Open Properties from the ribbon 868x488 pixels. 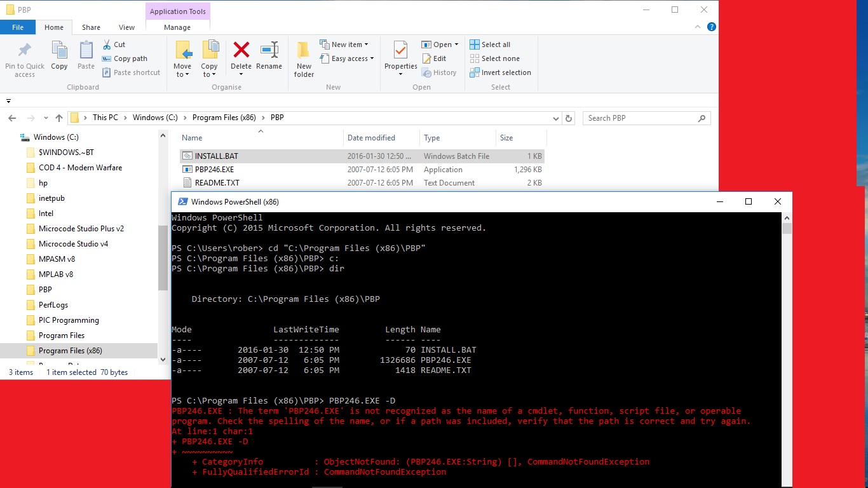400,51
